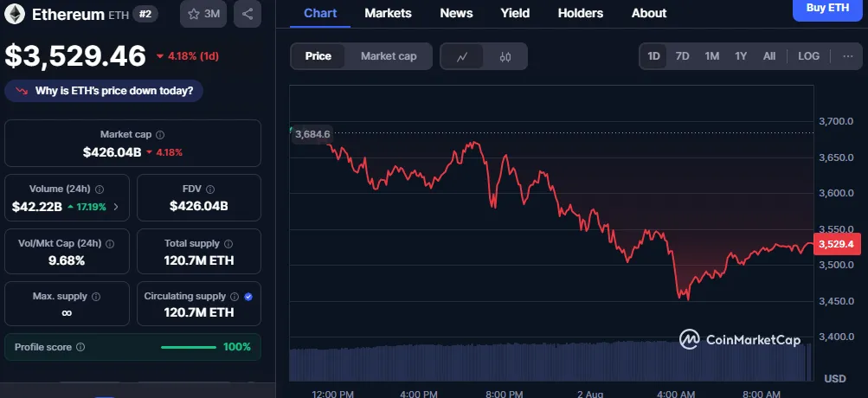
Task: Expand 'Why is ETH's price down today?'
Action: pos(104,90)
